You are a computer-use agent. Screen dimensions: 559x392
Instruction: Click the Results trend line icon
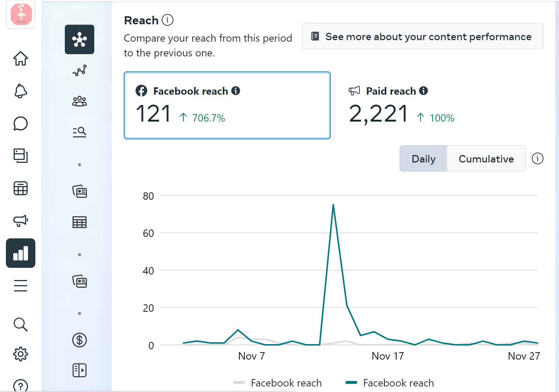point(80,70)
